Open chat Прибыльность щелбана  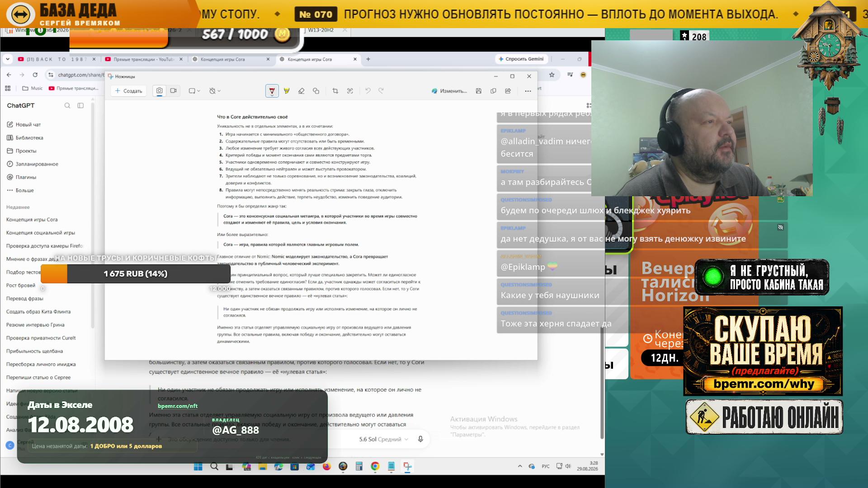(x=34, y=351)
